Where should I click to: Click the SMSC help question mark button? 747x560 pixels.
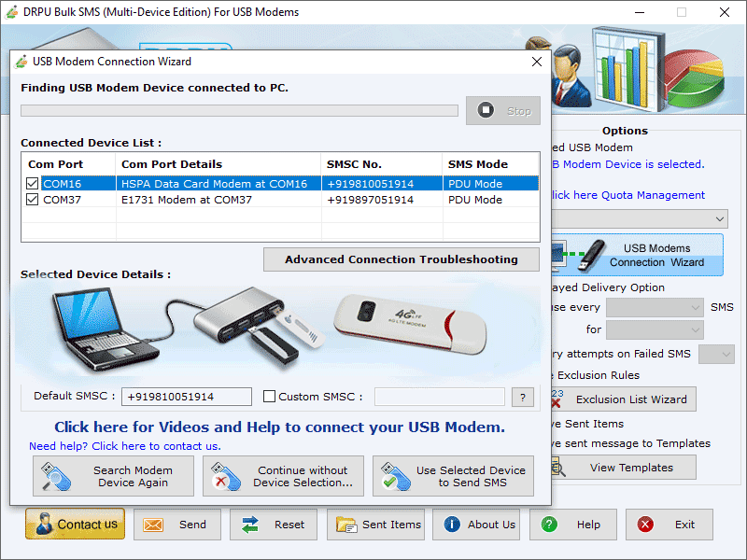522,397
